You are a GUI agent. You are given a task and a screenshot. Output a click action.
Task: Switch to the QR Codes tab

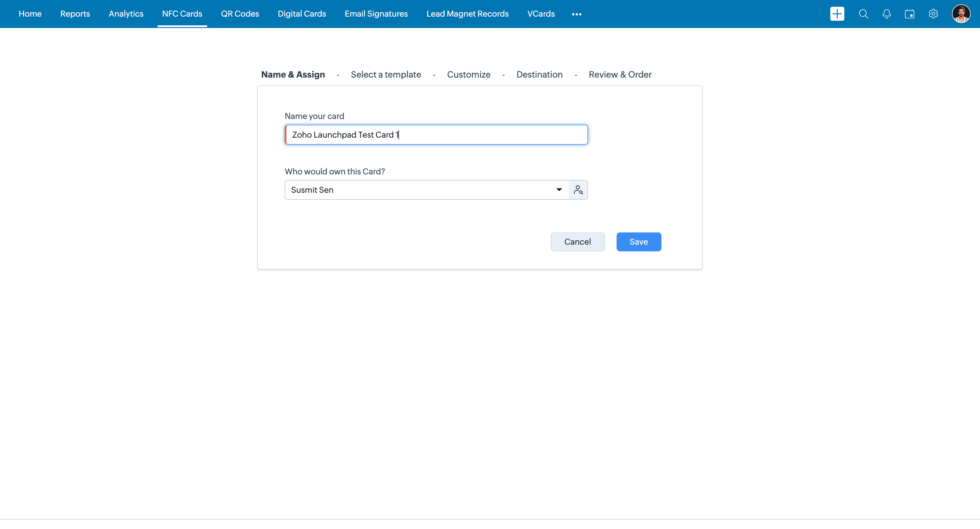240,14
